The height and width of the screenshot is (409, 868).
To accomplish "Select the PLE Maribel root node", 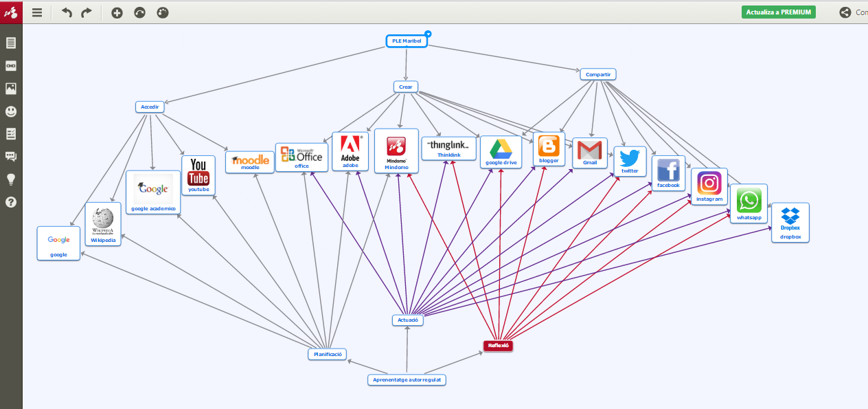I will point(407,41).
